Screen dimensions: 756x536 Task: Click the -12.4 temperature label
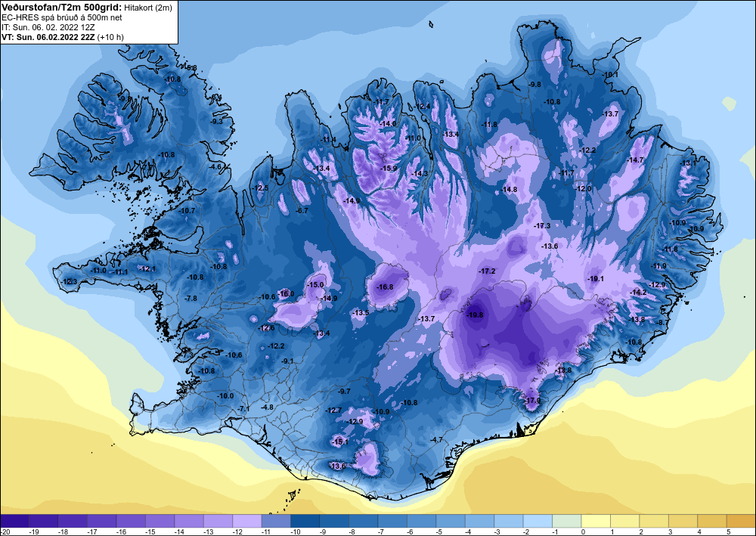click(422, 106)
